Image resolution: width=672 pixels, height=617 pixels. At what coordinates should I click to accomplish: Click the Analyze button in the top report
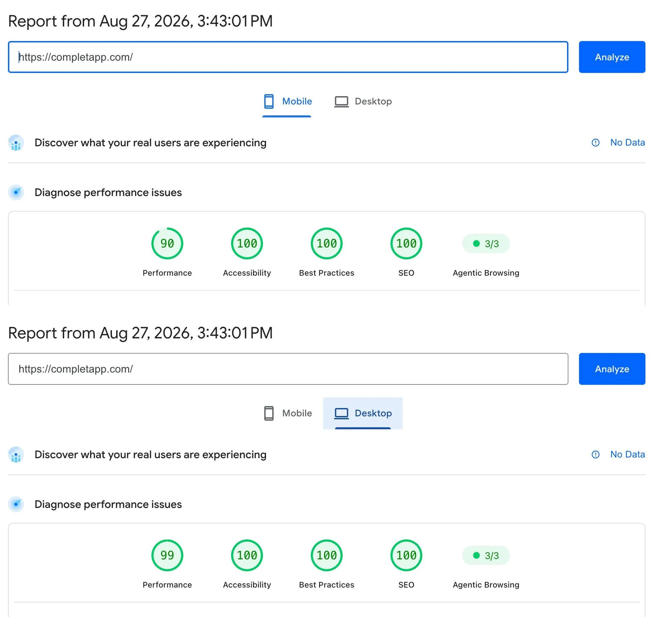[612, 57]
